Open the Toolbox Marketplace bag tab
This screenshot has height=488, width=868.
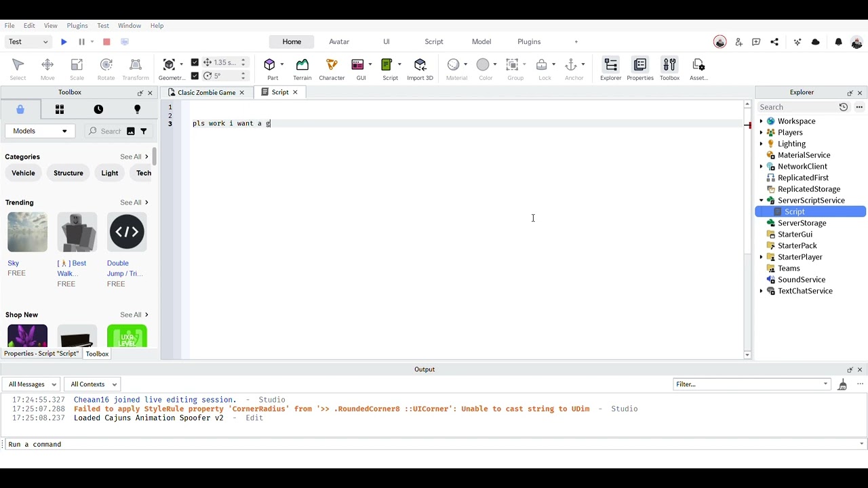pos(20,109)
